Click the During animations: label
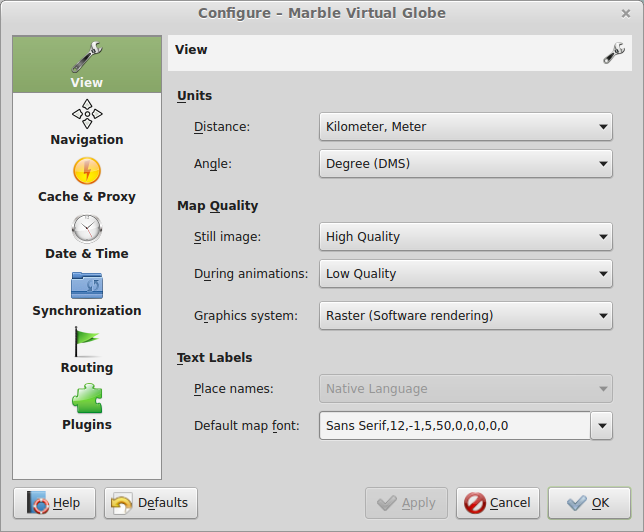This screenshot has width=644, height=532. point(251,274)
